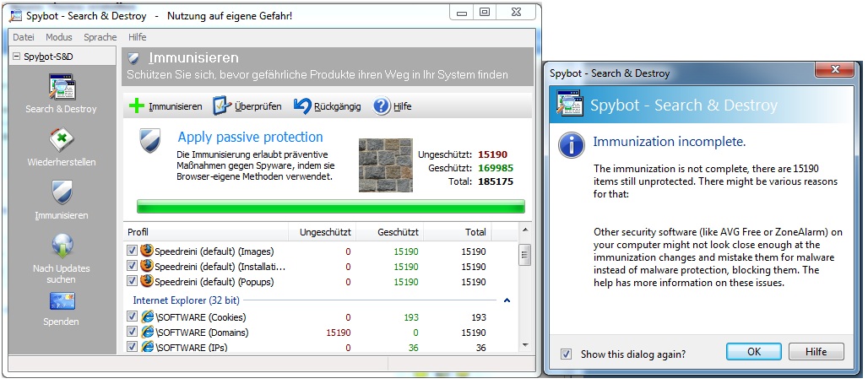The image size is (868, 384).
Task: Uncheck \SOFTWARE (Cookies) checkbox
Action: pyautogui.click(x=132, y=316)
